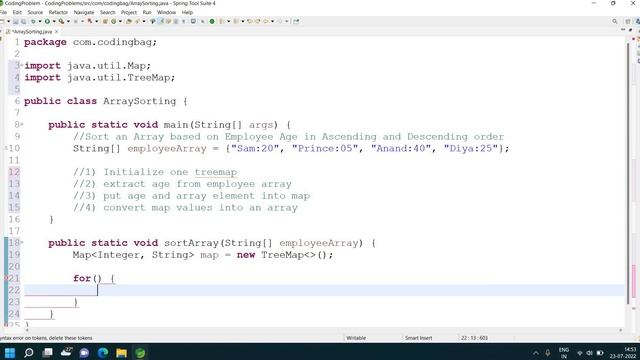Open the Source menu
This screenshot has width=640, height=360.
tap(35, 12)
